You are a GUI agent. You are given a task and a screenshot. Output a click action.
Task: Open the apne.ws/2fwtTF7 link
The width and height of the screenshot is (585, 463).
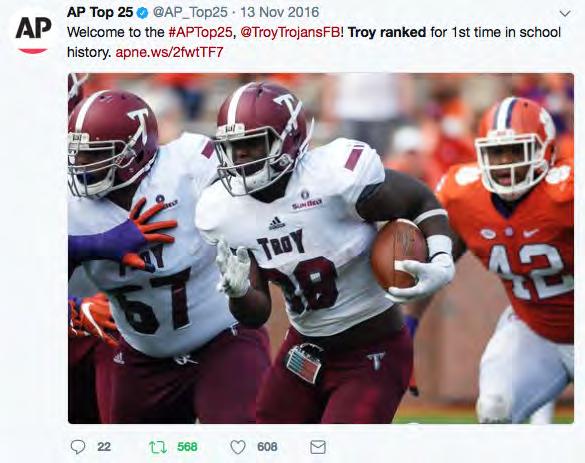coord(169,52)
